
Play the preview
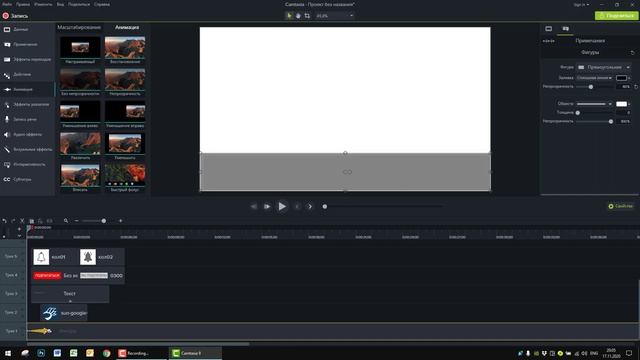[x=282, y=207]
